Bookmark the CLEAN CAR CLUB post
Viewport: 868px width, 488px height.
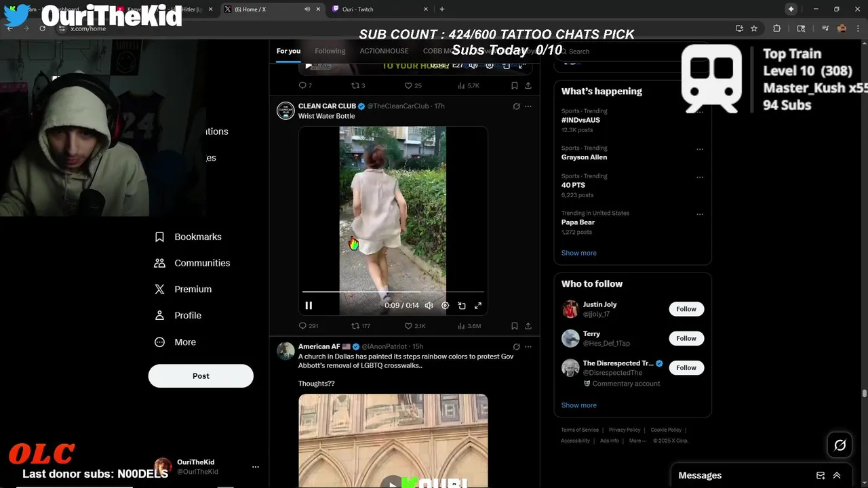(x=515, y=326)
